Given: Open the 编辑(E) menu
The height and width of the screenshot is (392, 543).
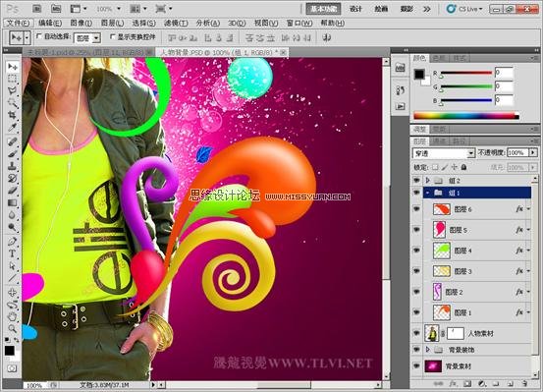Looking at the screenshot, I should click(50, 23).
